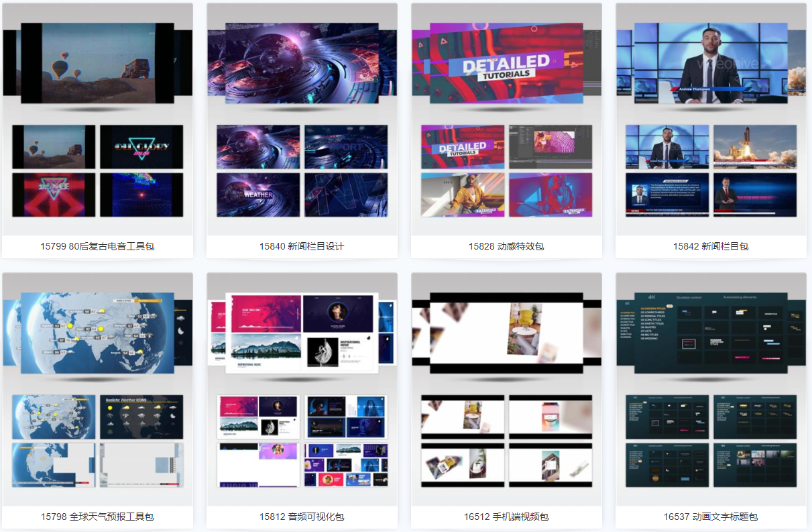This screenshot has width=812, height=532.
Task: Open the 16537 动画文字标题包 title link
Action: 711,517
